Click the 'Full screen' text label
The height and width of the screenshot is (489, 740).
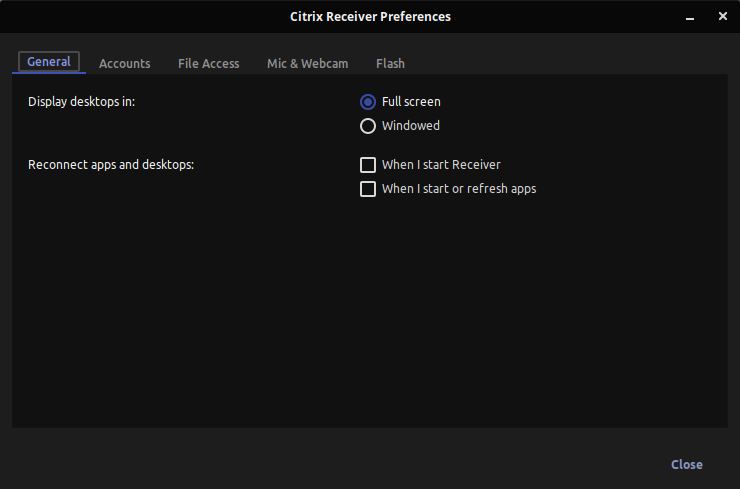(x=411, y=102)
